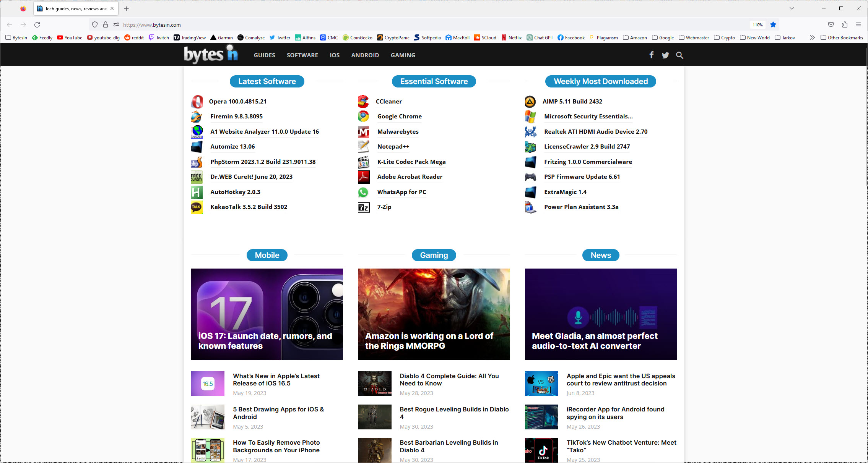The width and height of the screenshot is (868, 463).
Task: Click the KakaoTalk icon
Action: (197, 207)
